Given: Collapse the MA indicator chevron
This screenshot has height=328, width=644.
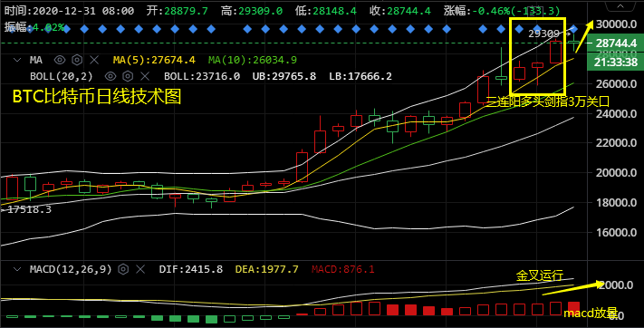Looking at the screenshot, I should [x=17, y=60].
